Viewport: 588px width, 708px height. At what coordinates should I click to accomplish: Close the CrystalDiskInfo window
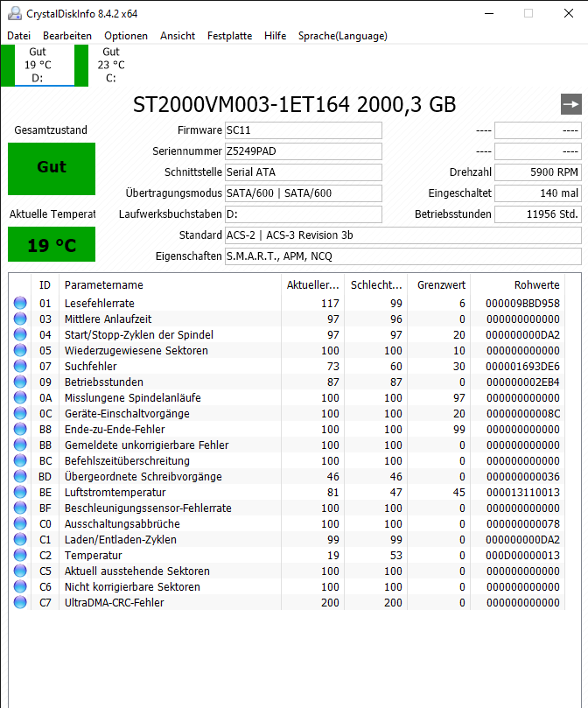pos(569,13)
